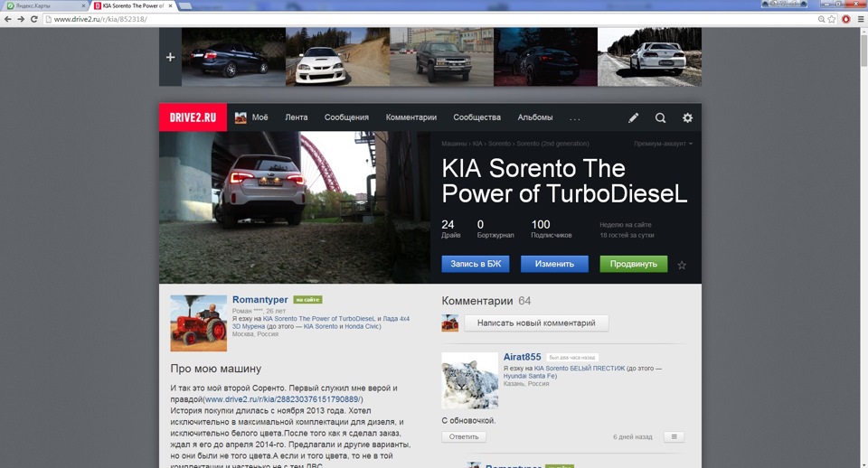Click the green Продвинуть button
Viewport: 868px width, 468px height.
pos(633,264)
